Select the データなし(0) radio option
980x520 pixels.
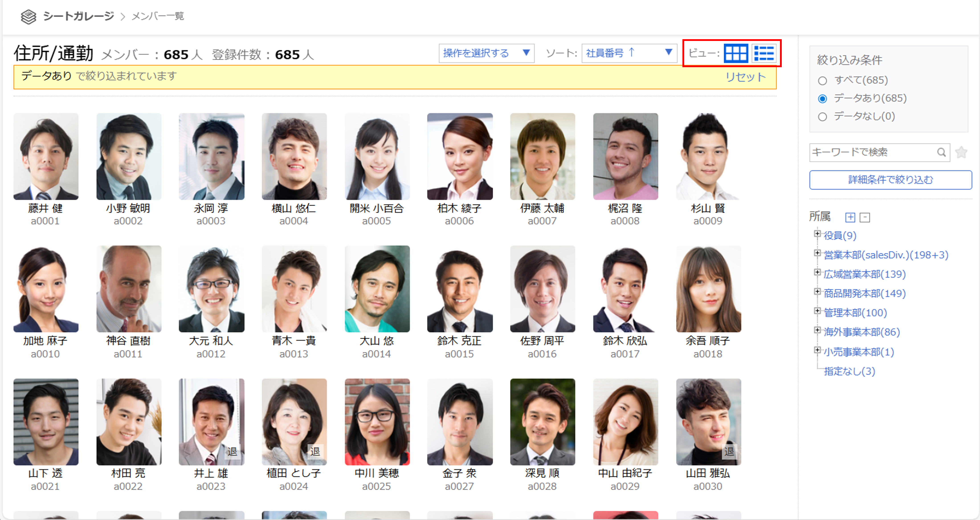point(823,117)
